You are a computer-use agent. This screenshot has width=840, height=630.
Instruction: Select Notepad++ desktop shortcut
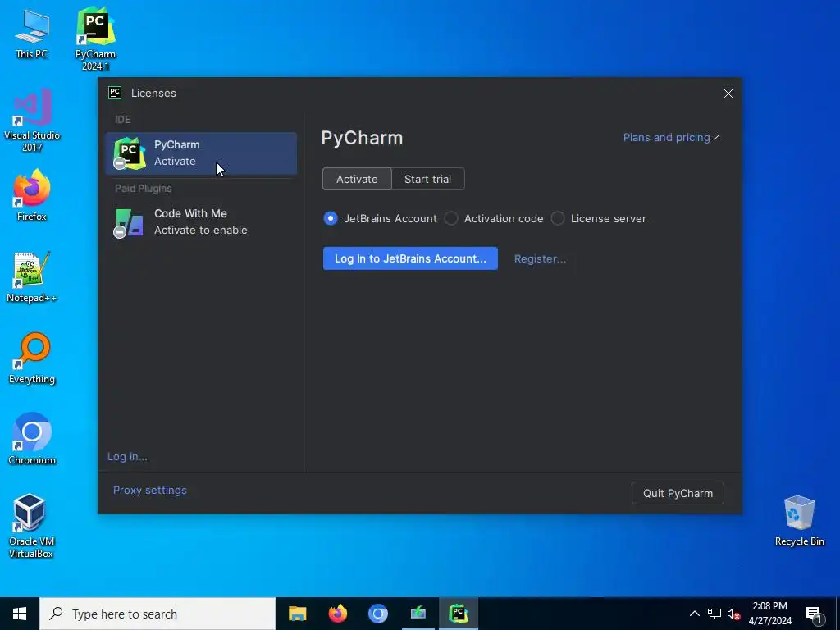coord(32,277)
